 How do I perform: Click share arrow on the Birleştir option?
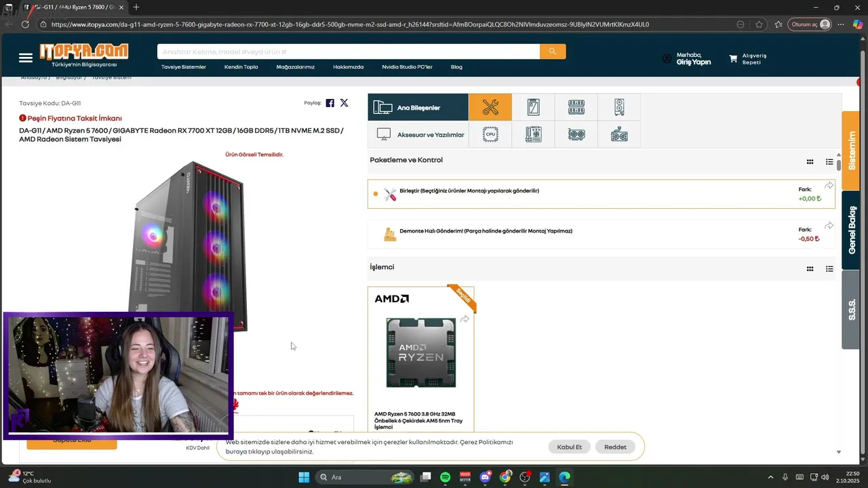[x=829, y=186]
